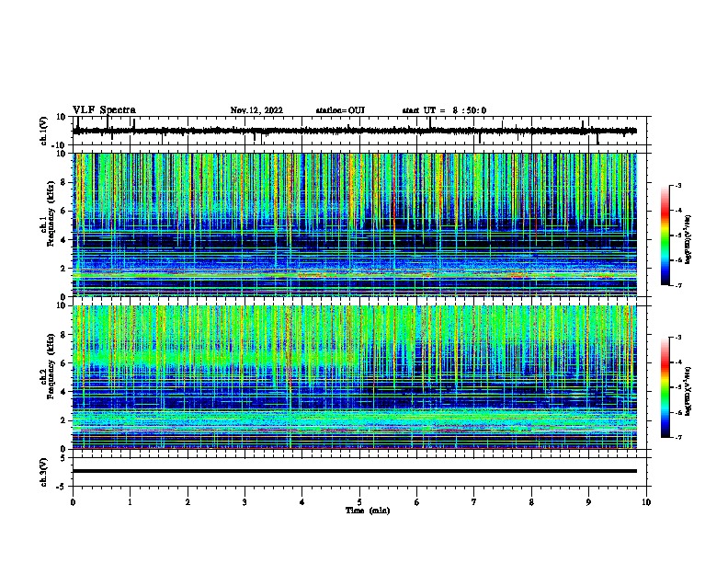
Task: Click the "6" kHz tick of ch.1 spectrogram
Action: tap(64, 211)
